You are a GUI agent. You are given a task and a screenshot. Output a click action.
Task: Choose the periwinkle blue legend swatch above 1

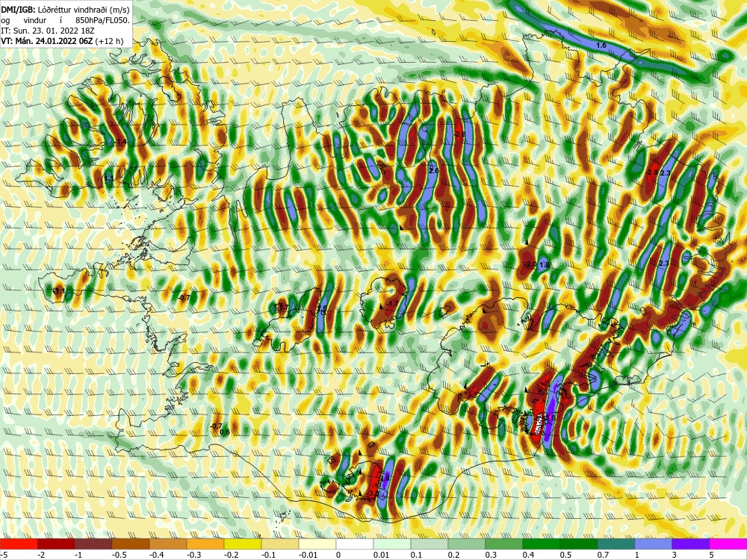(654, 544)
